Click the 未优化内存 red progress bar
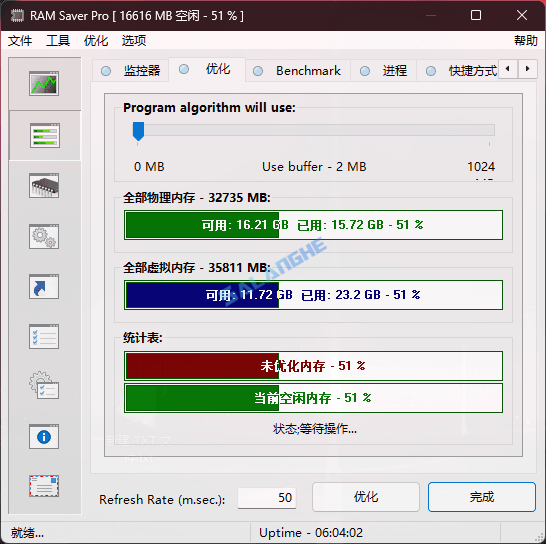 pos(313,366)
